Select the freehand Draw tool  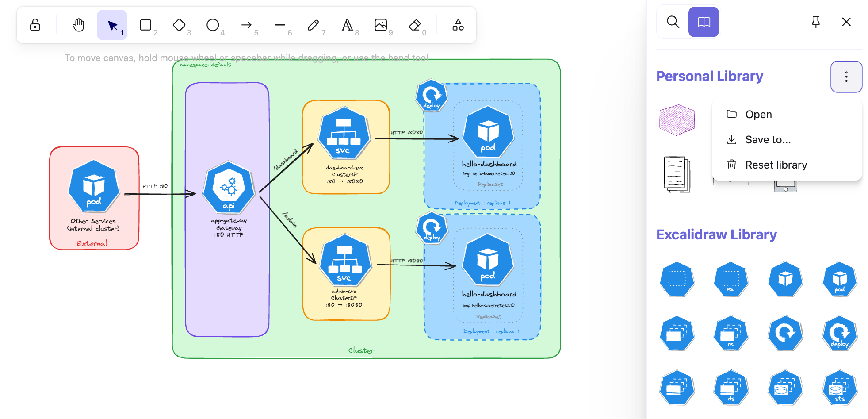pyautogui.click(x=314, y=25)
